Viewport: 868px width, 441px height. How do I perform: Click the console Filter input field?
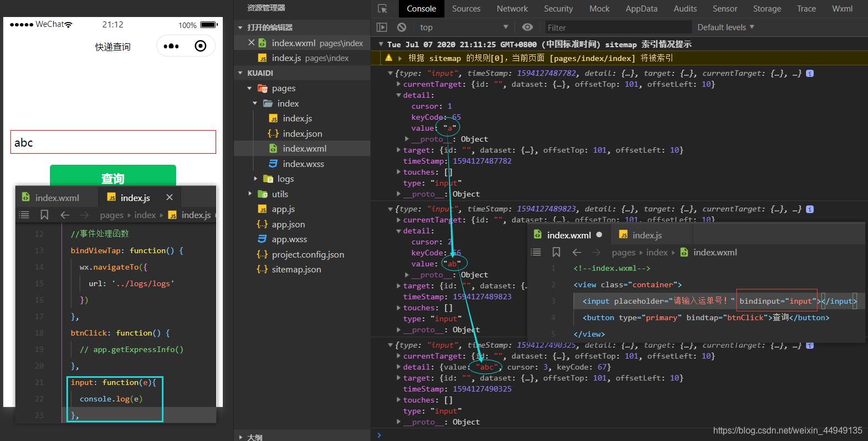[617, 27]
